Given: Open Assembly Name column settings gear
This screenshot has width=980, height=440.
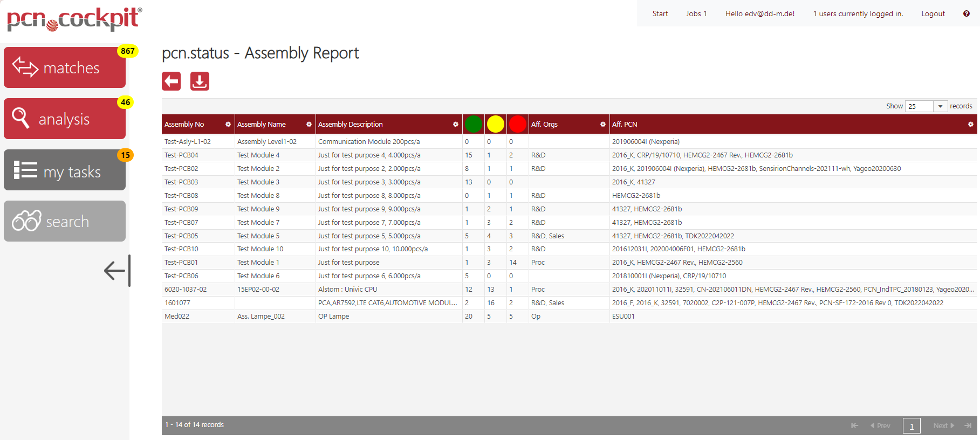Looking at the screenshot, I should (309, 125).
